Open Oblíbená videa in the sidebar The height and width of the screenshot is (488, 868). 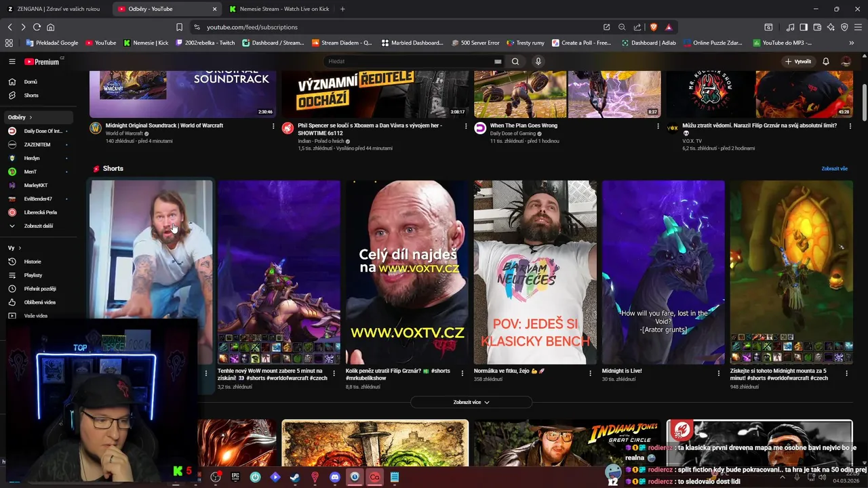(x=39, y=302)
